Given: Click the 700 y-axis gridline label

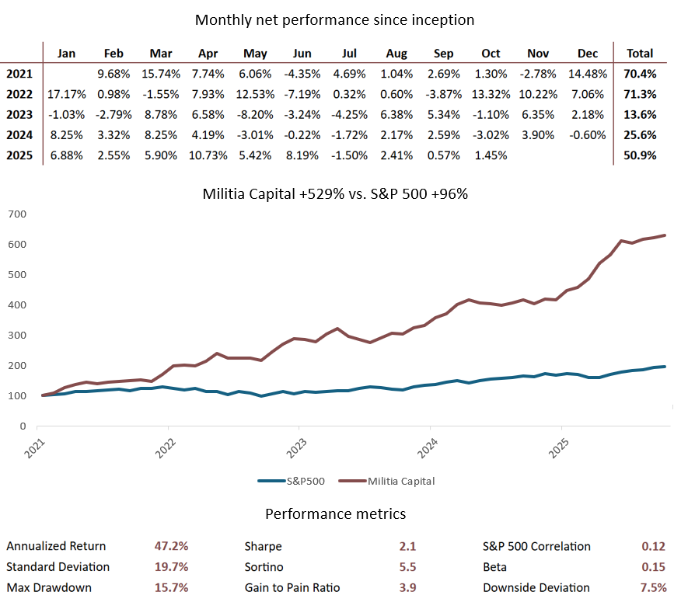Looking at the screenshot, I should (16, 214).
